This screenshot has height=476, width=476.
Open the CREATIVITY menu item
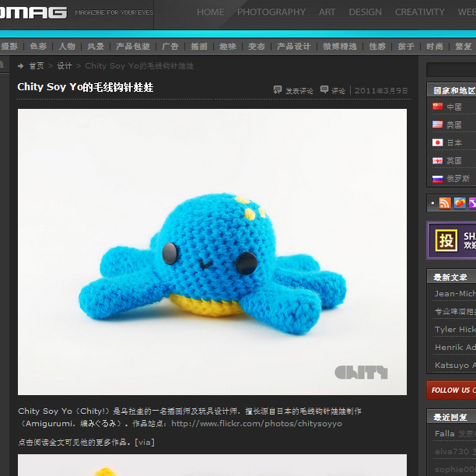[420, 12]
